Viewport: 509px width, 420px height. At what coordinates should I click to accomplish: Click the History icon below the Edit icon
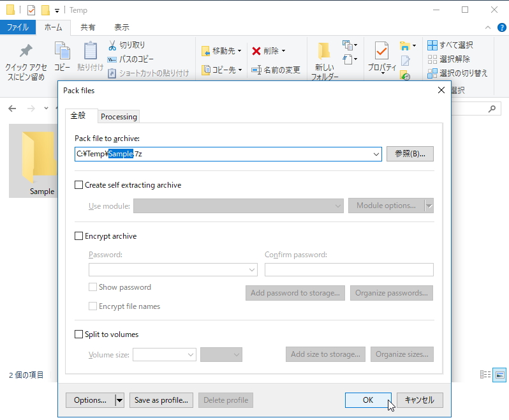click(x=405, y=75)
